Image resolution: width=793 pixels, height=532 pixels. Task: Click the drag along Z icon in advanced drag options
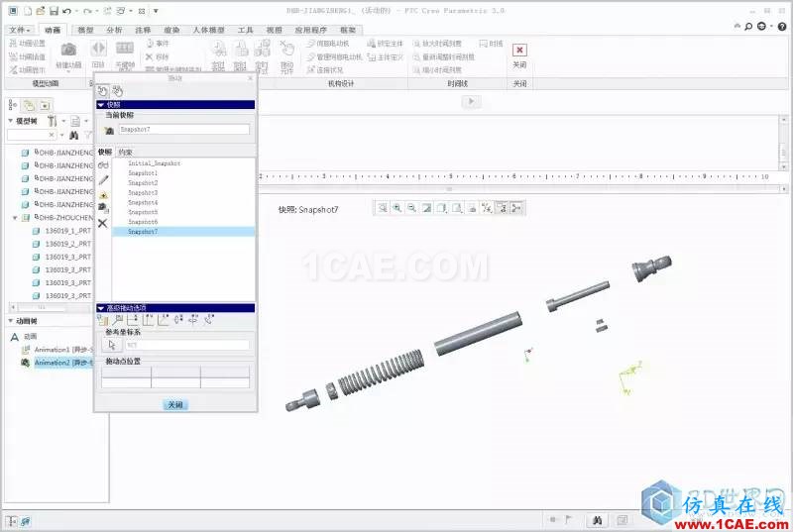163,320
